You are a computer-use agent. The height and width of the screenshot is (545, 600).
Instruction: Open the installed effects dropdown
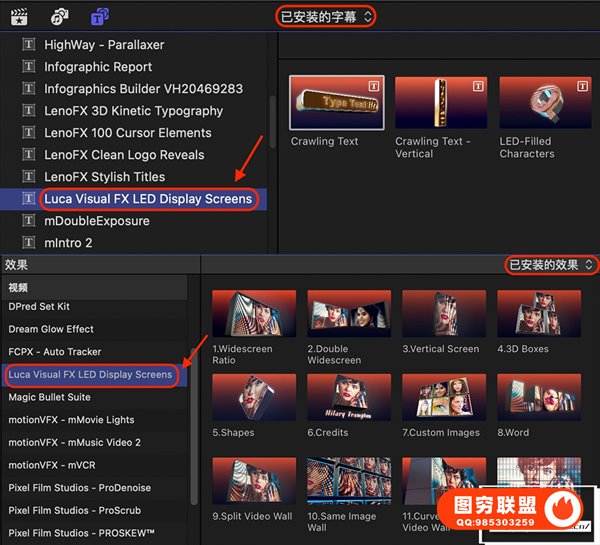pos(551,265)
